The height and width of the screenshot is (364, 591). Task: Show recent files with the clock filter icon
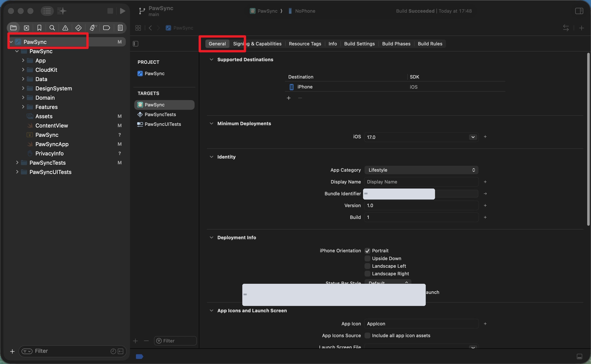click(x=113, y=351)
